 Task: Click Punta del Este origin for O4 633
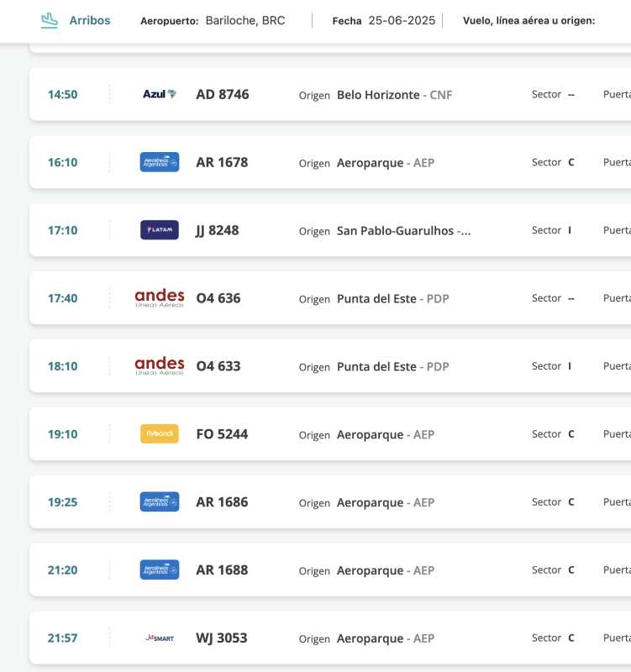(x=376, y=366)
